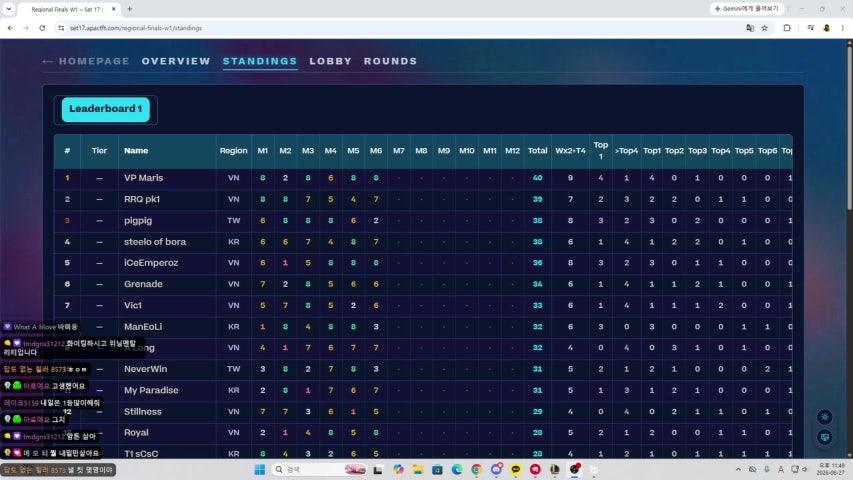Click the taskbar clock and date
This screenshot has height=480, width=853.
831,469
